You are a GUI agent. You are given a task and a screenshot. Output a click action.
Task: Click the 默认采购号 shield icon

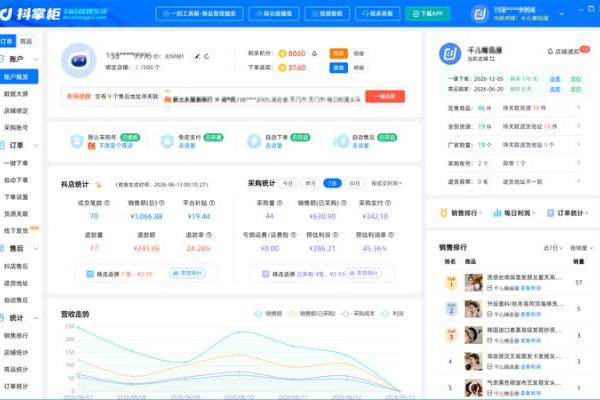click(77, 141)
